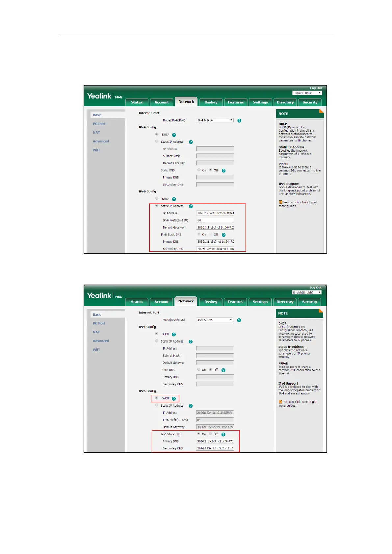
Task: Click IPv6 IP Address field in upper screenshot
Action: point(215,213)
